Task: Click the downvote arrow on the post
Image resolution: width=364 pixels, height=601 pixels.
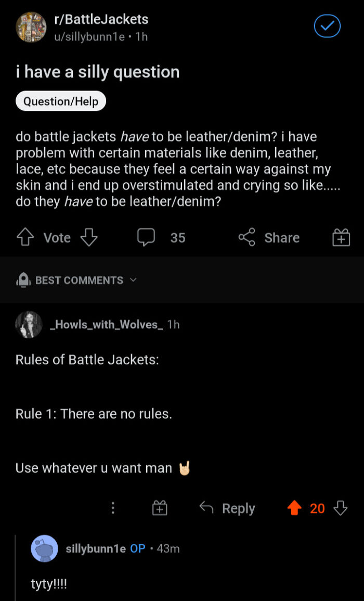Action: tap(89, 237)
